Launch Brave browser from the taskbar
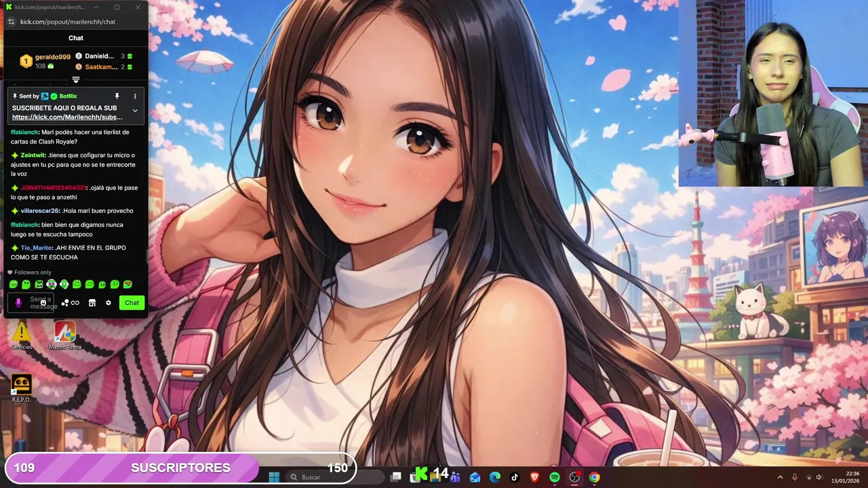The width and height of the screenshot is (868, 488). tap(534, 477)
